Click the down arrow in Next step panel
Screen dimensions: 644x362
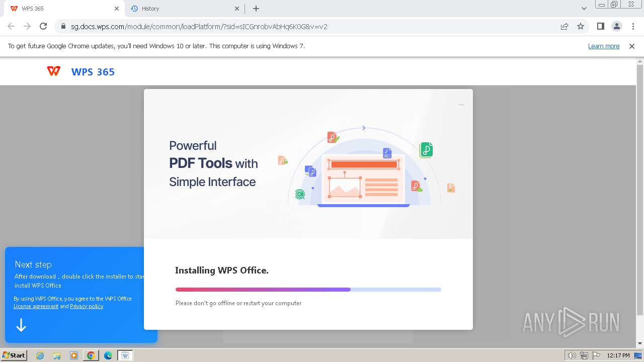(21, 325)
